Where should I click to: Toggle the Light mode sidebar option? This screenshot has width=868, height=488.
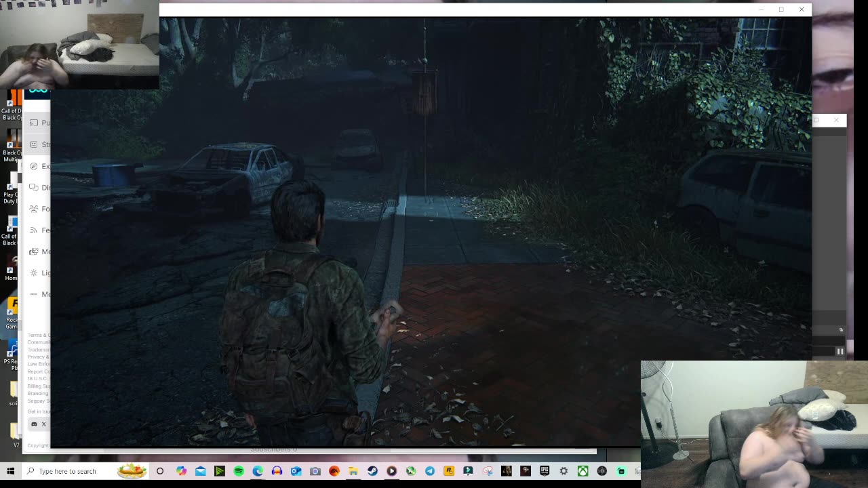pyautogui.click(x=39, y=272)
